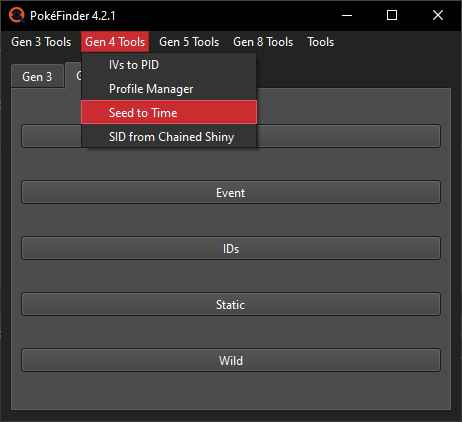Click the IDs button
Image resolution: width=462 pixels, height=422 pixels.
tap(231, 248)
